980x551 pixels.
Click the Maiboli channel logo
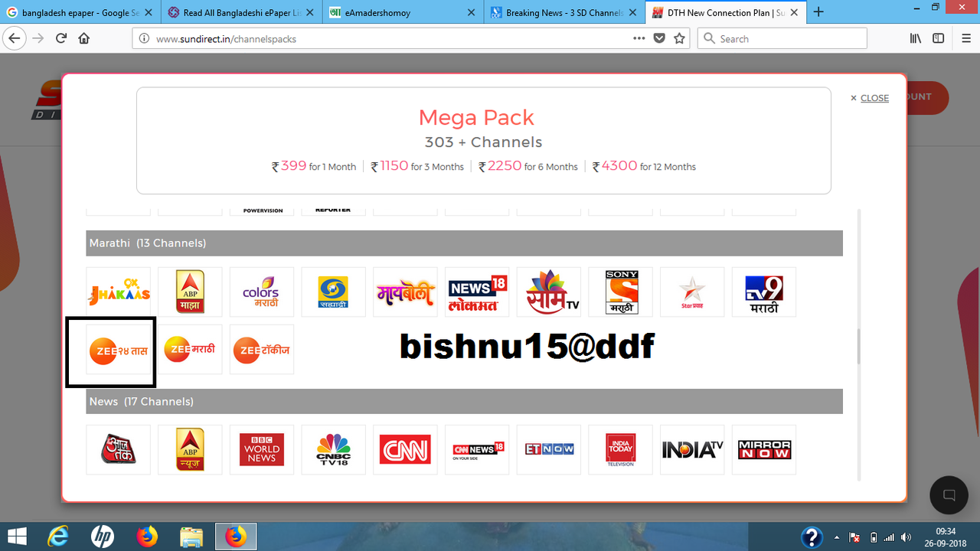[405, 292]
